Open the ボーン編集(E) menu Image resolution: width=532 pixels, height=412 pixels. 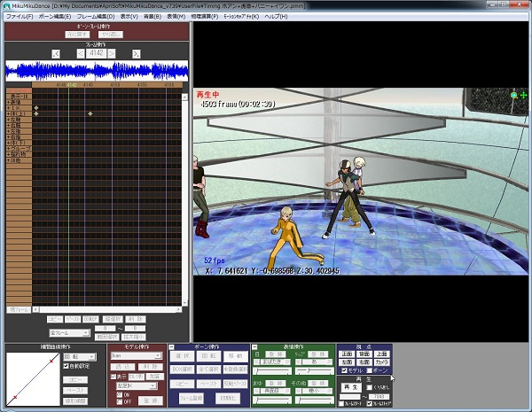pos(55,16)
